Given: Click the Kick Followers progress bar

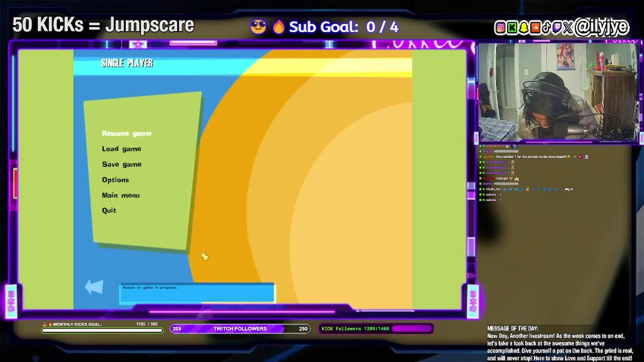Looking at the screenshot, I should [376, 329].
